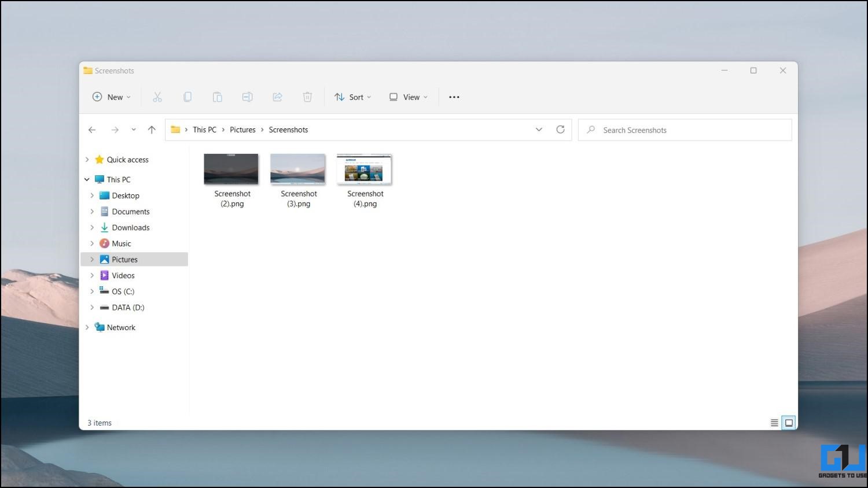
Task: Click the Delete trash can icon
Action: [307, 97]
